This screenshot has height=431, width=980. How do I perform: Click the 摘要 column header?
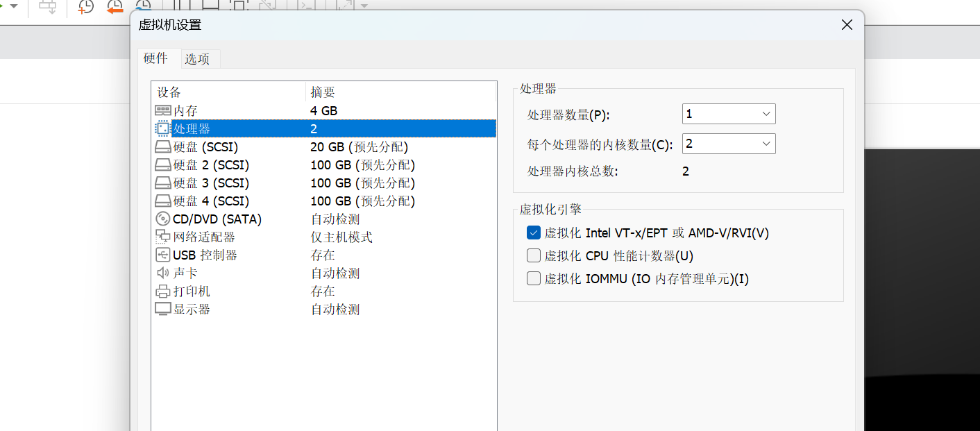(400, 92)
